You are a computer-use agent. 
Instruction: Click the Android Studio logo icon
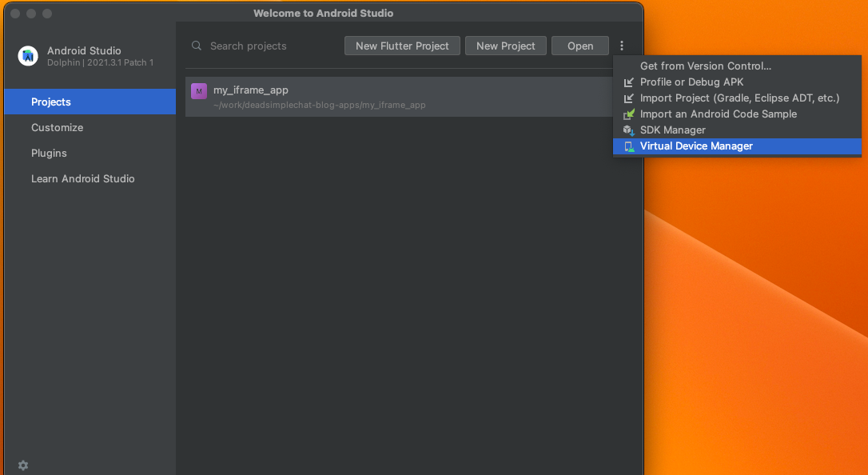point(28,56)
